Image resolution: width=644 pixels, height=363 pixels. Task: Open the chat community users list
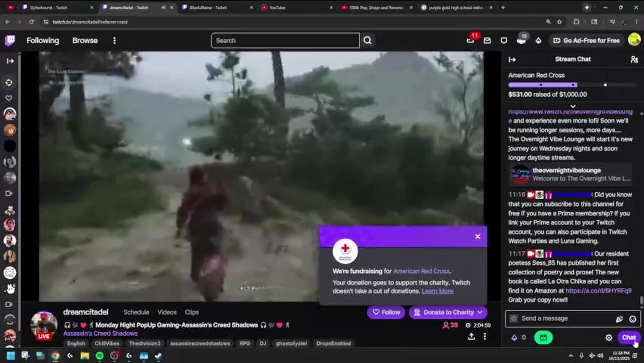tap(634, 59)
